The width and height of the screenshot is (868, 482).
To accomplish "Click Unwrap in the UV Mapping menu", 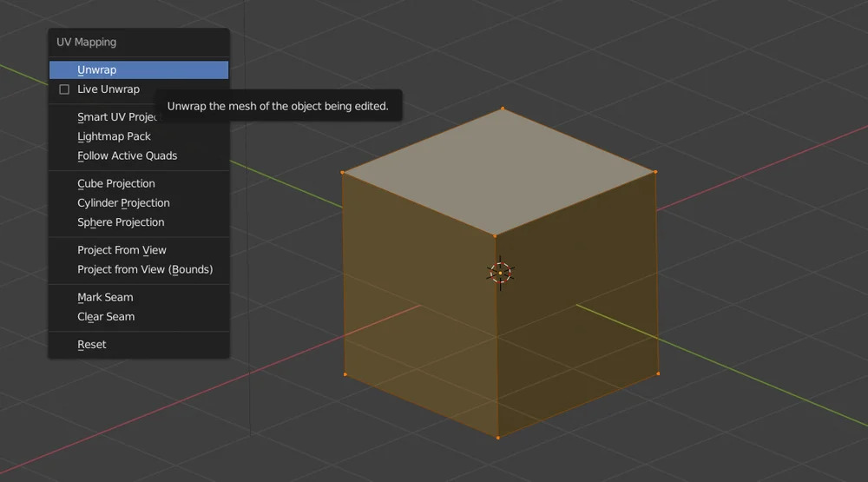I will (x=96, y=70).
